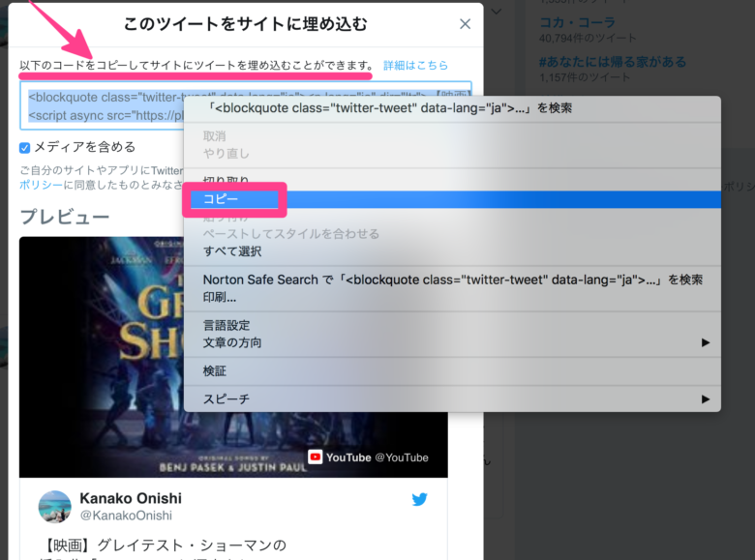Toggle the メディアを含める checkbox

(x=24, y=148)
